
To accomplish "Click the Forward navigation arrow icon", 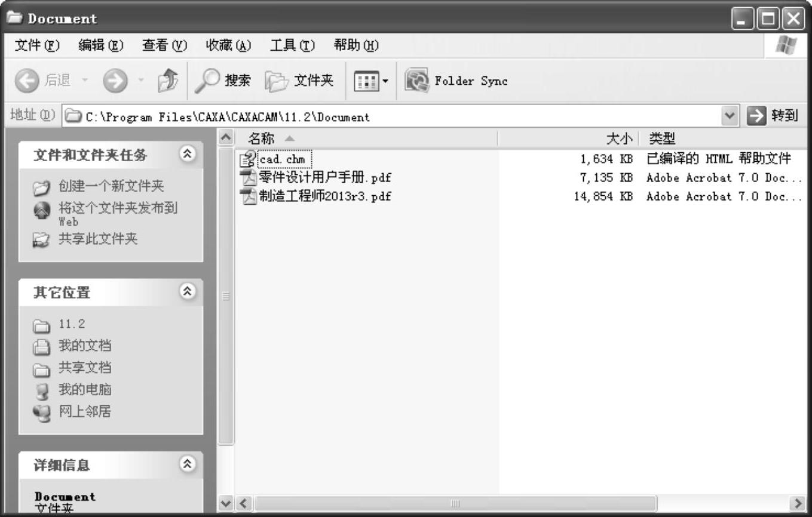I will [x=115, y=81].
